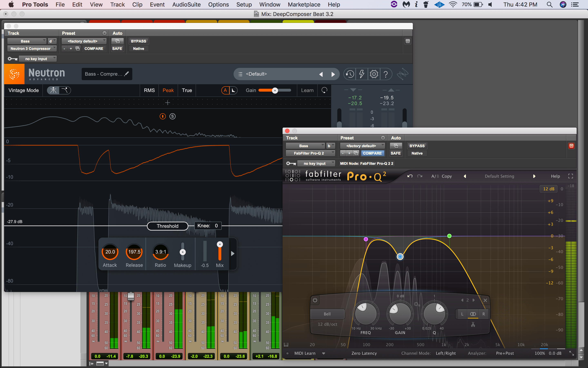Toggle Pro-Q 2 full screen icon
This screenshot has width=588, height=368.
point(571,176)
